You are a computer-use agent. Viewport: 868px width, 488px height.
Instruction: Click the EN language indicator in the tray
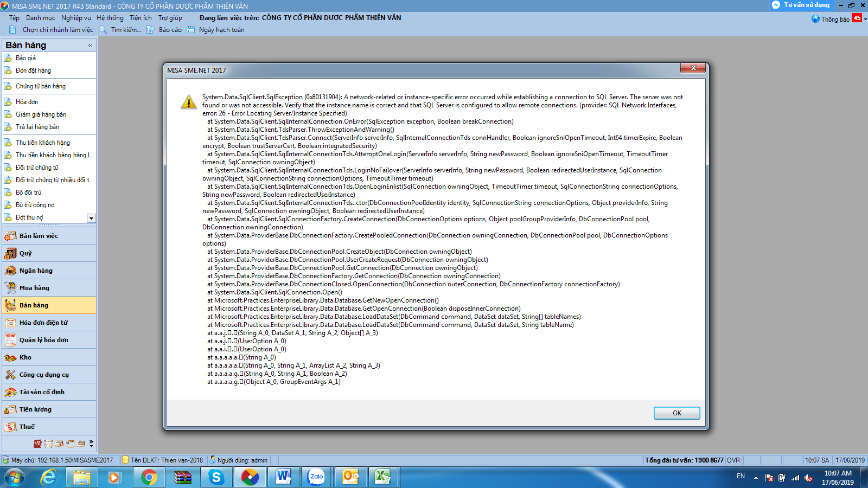[741, 476]
